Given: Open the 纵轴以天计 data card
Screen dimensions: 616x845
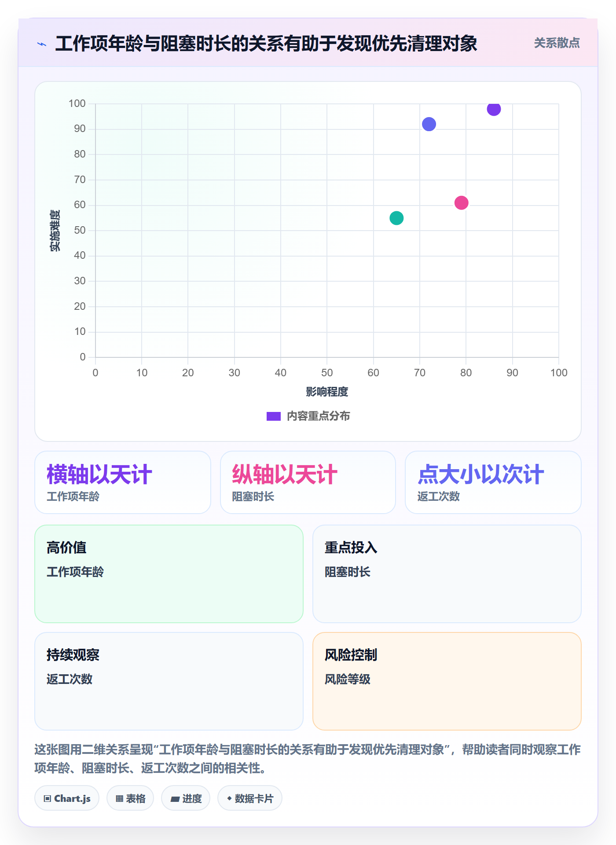Looking at the screenshot, I should point(308,482).
